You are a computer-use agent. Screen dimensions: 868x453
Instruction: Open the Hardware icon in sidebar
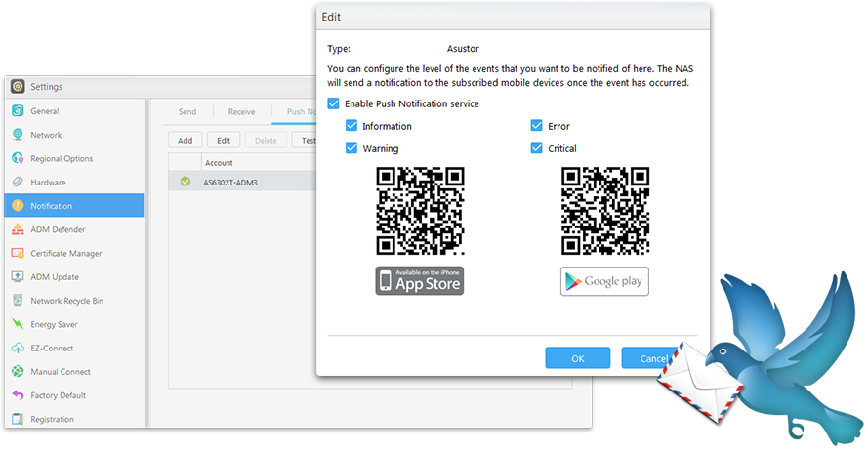tap(18, 183)
